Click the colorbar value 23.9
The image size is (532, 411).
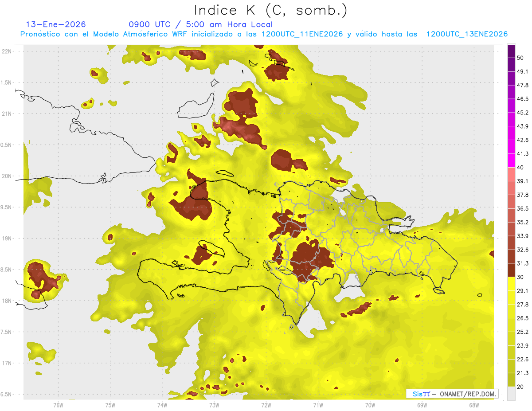[523, 346]
